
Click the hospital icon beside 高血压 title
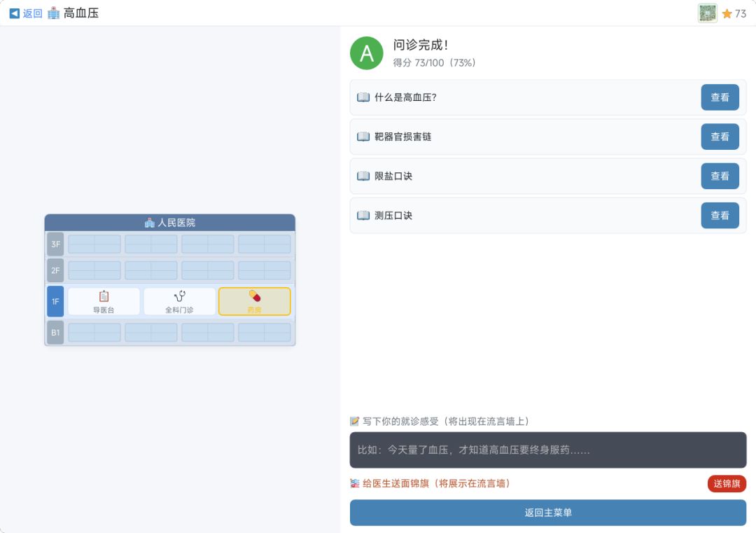pos(53,13)
